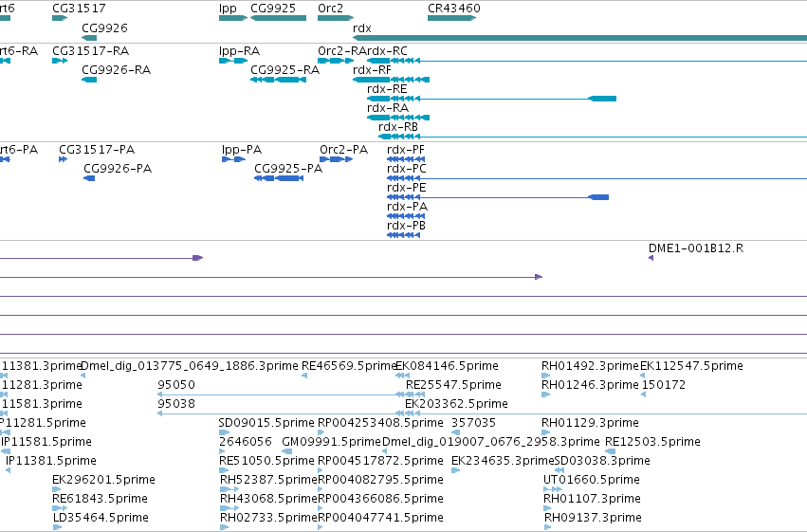Click the EK112547.5prime EST label
The height and width of the screenshot is (532, 807).
[691, 366]
